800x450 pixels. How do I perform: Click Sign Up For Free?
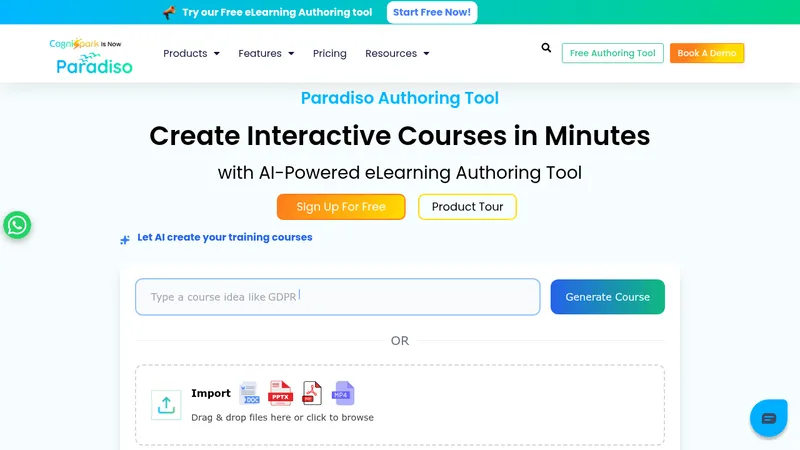coord(341,207)
